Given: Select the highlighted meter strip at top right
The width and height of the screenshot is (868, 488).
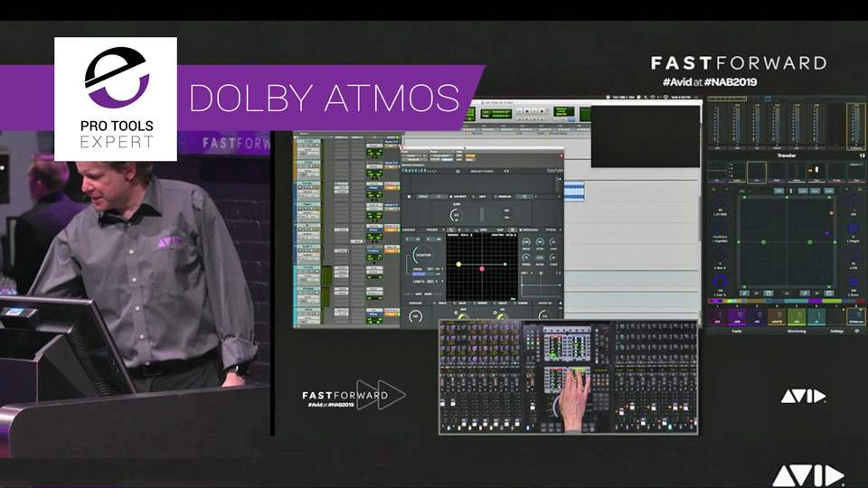Looking at the screenshot, I should [x=856, y=127].
